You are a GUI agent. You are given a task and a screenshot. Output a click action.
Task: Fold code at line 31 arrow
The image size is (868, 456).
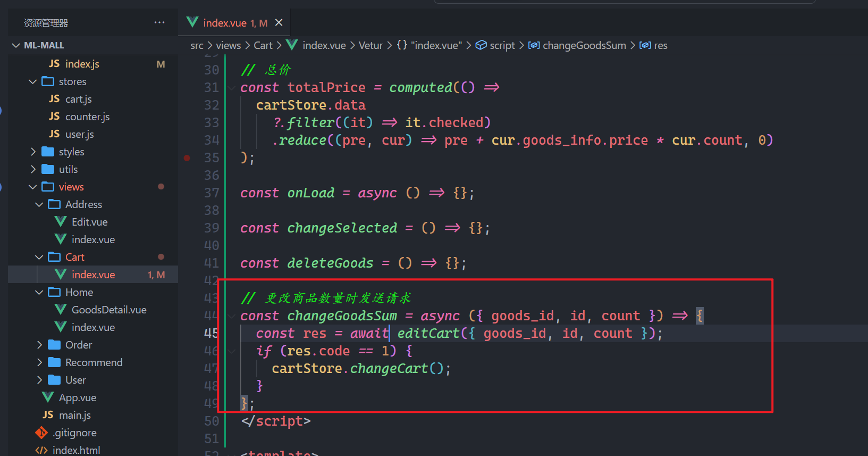232,88
